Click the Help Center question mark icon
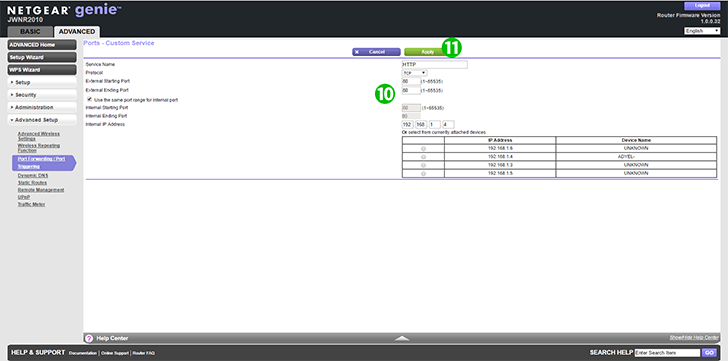Viewport: 728px width, 361px height. click(x=89, y=339)
